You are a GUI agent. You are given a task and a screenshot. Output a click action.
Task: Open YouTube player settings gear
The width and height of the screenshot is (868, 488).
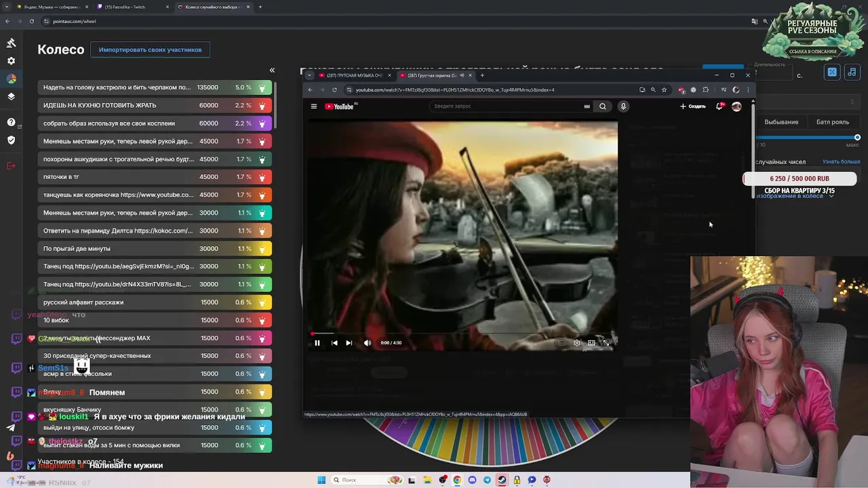(577, 343)
